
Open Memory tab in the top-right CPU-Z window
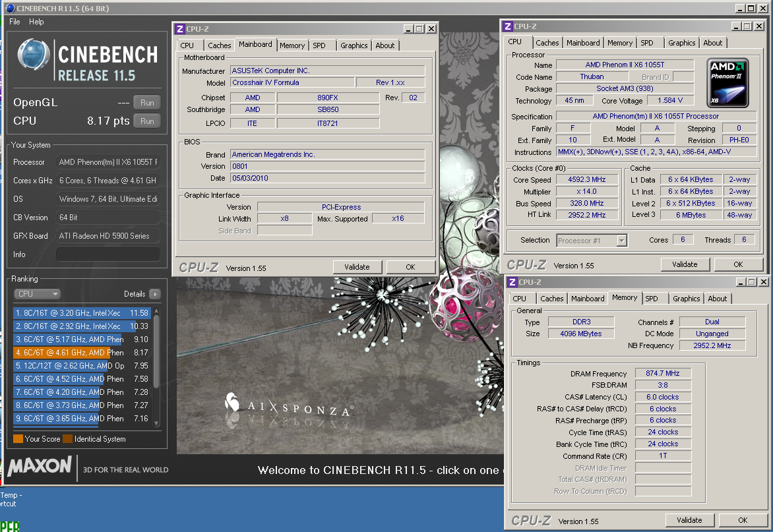[x=620, y=43]
